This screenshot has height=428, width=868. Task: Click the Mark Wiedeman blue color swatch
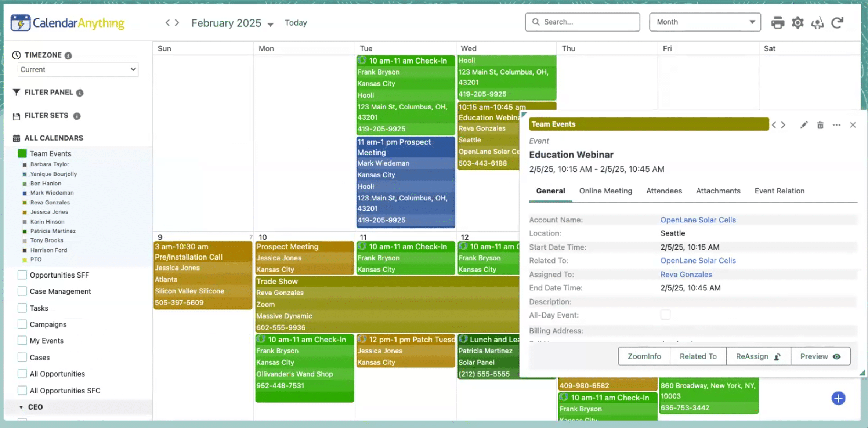25,193
